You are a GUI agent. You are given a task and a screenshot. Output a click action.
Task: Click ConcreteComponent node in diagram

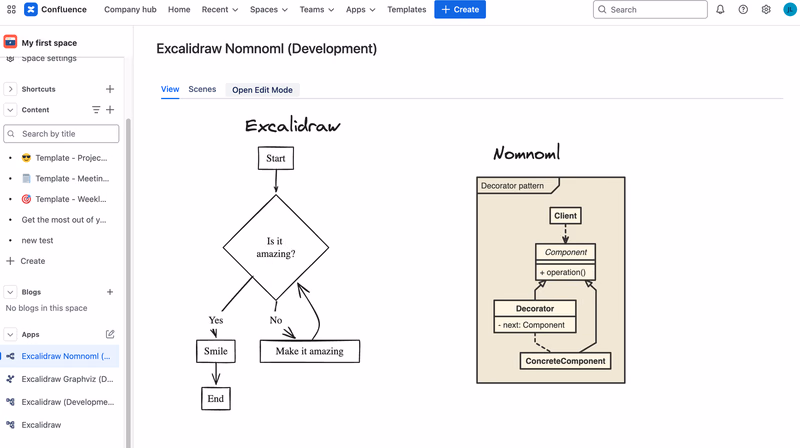(565, 361)
